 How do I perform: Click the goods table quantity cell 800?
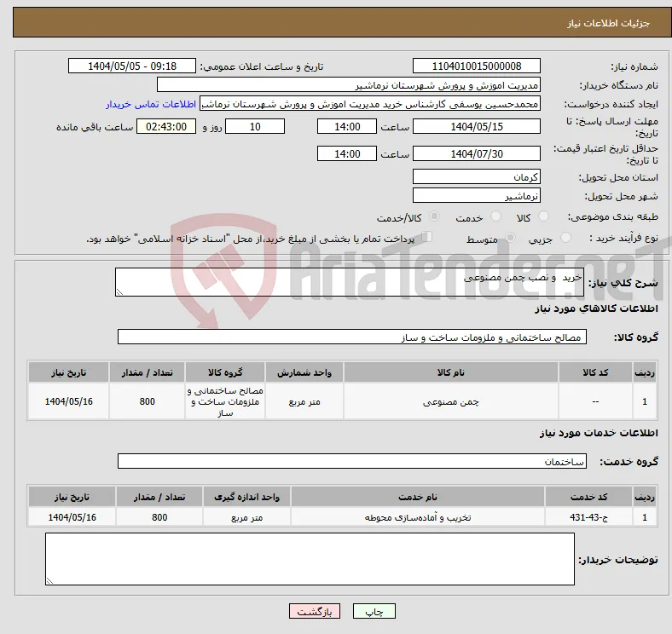[x=147, y=401]
